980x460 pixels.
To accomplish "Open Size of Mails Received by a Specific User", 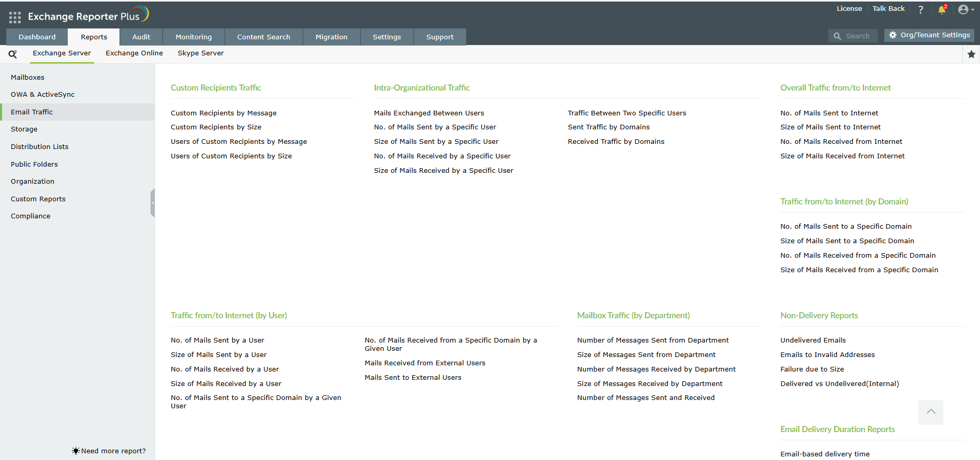I will pyautogui.click(x=444, y=171).
